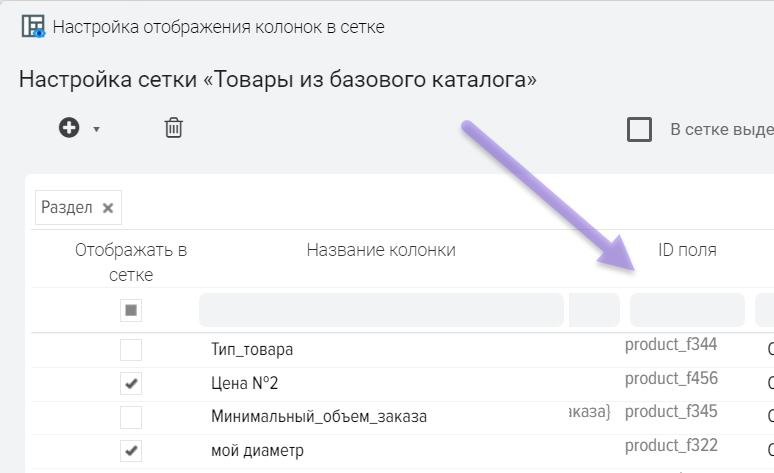Click the Название колонки filter field
The width and height of the screenshot is (774, 473).
click(381, 311)
